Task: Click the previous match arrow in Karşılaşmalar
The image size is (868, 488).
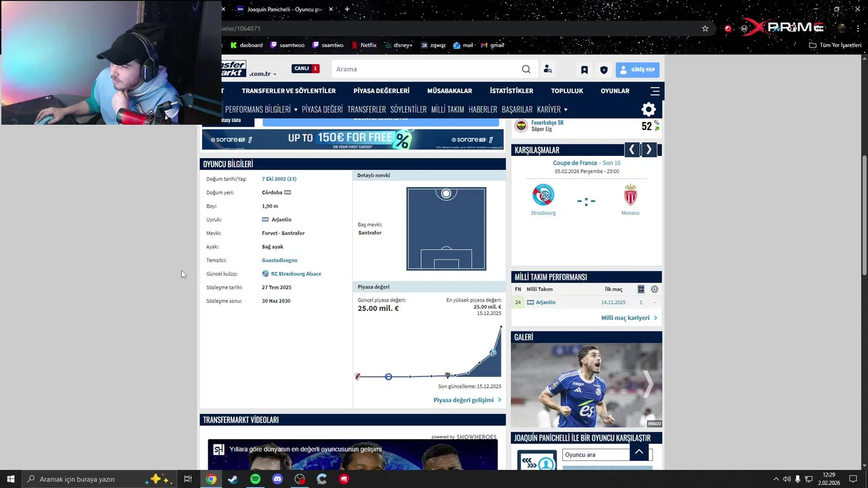Action: 632,150
